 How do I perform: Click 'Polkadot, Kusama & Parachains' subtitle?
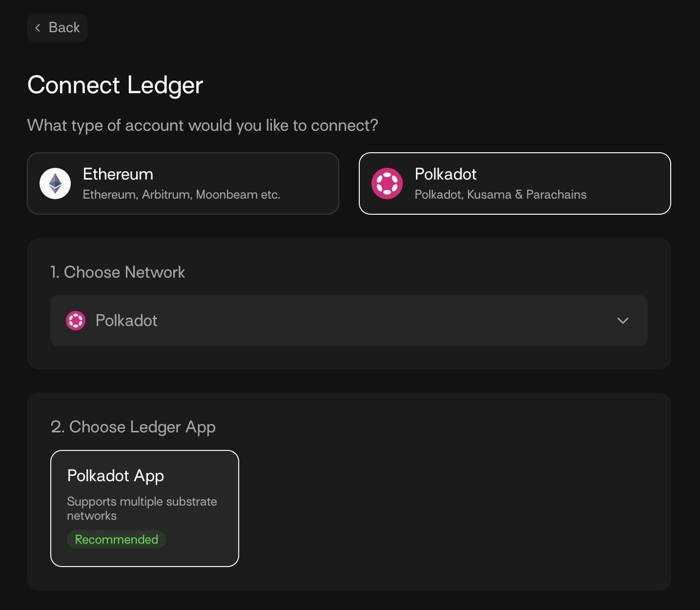(500, 195)
